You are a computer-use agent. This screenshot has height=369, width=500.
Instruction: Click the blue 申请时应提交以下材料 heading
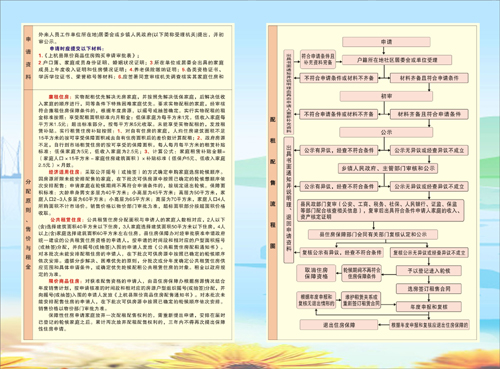pyautogui.click(x=77, y=49)
